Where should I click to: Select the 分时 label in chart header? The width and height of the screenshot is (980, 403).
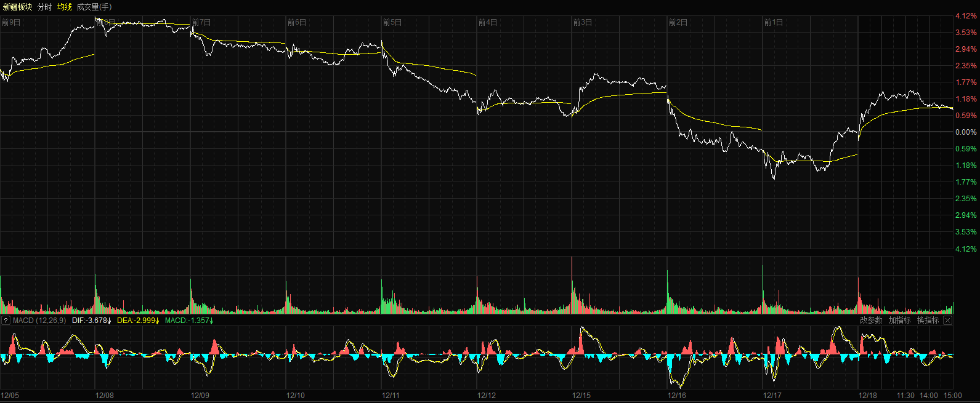pos(45,7)
